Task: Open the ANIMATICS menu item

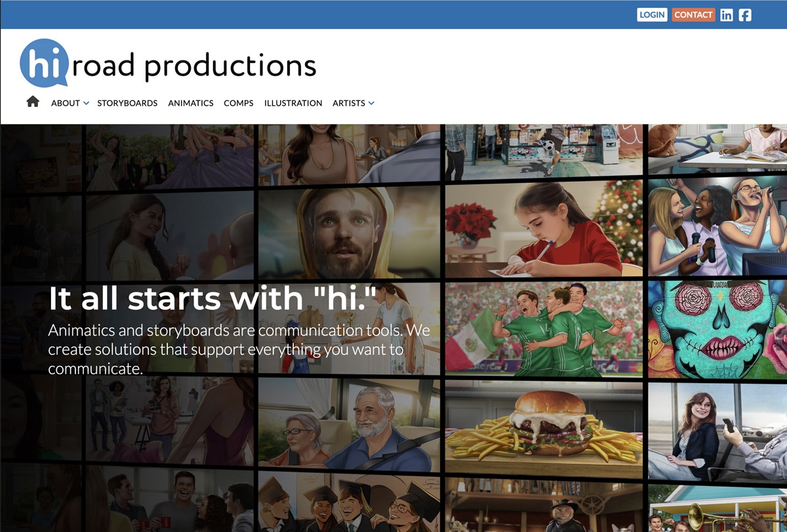Action: (x=191, y=103)
